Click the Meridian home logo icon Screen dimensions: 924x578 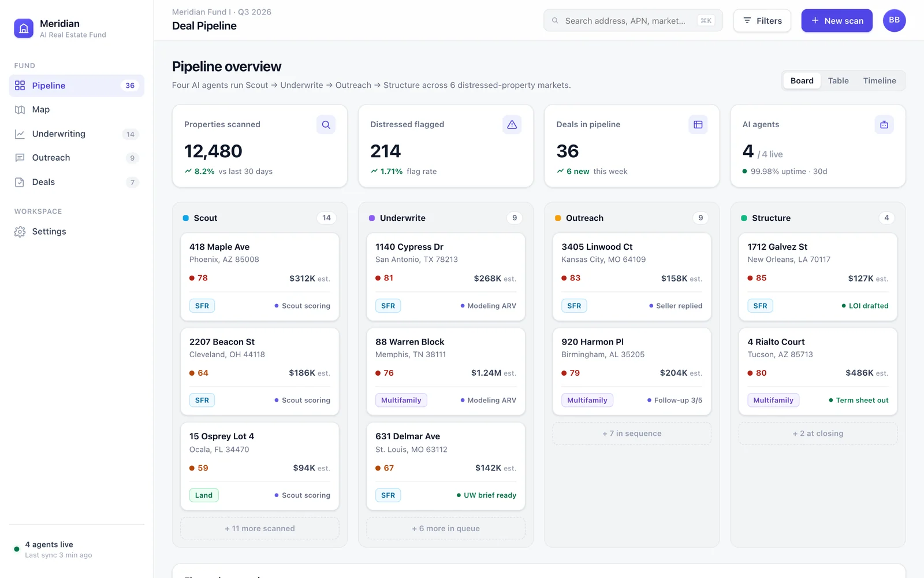click(x=24, y=28)
